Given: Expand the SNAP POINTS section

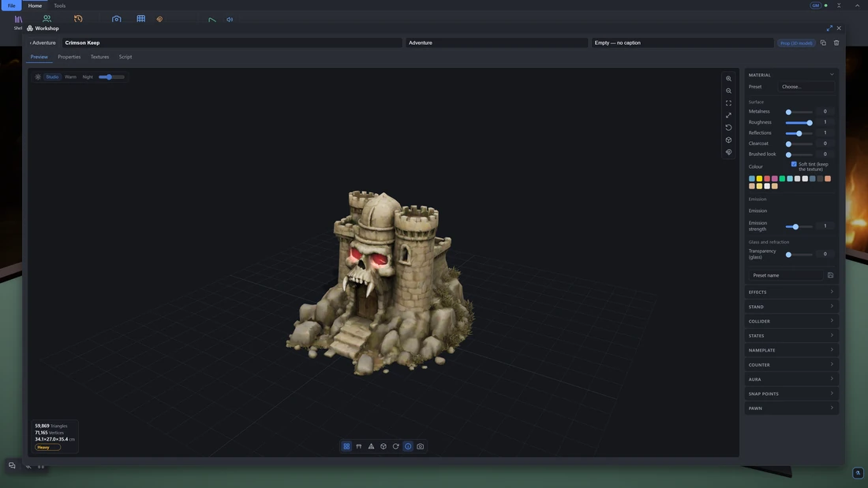Looking at the screenshot, I should tap(791, 393).
